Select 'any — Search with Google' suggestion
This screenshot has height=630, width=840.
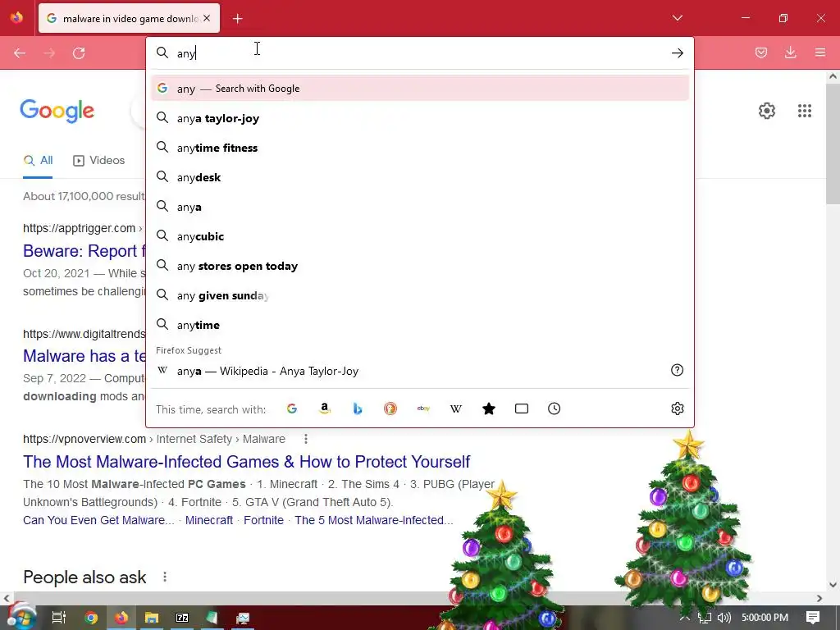click(420, 89)
